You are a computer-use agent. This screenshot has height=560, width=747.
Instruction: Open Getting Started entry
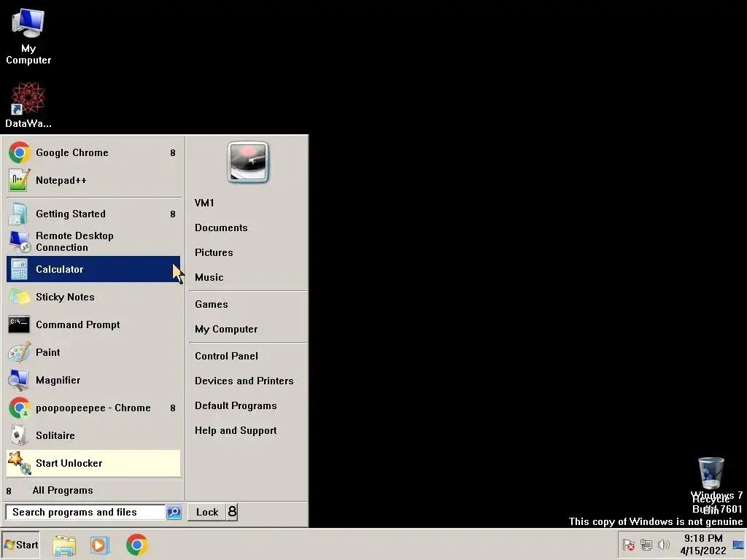[x=93, y=214]
